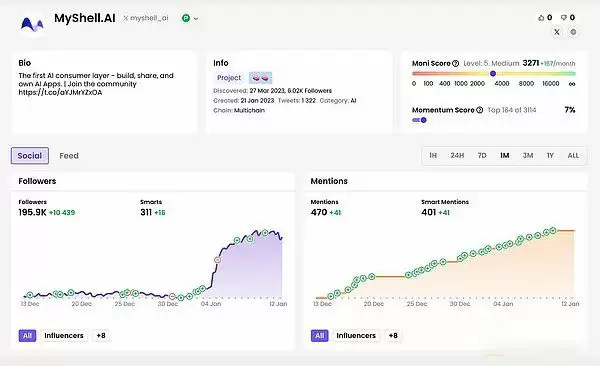The height and width of the screenshot is (366, 600).
Task: Click the Moni Score slider marker
Action: (x=493, y=74)
